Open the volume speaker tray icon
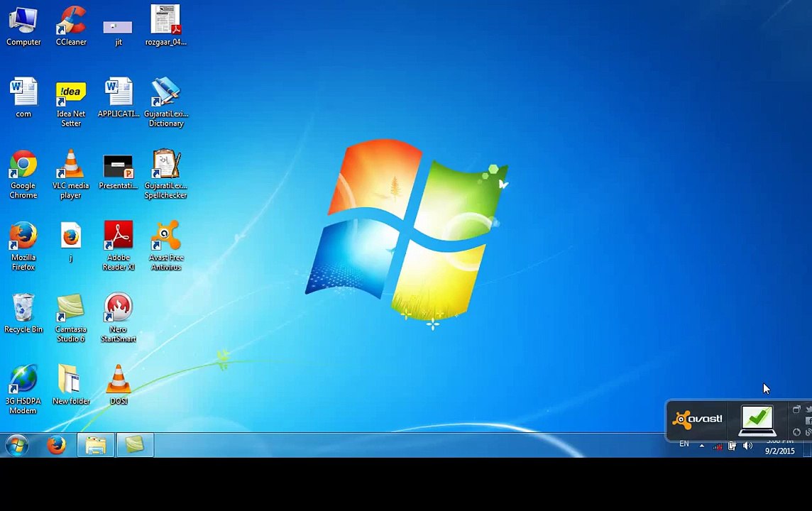812x511 pixels. [x=747, y=445]
